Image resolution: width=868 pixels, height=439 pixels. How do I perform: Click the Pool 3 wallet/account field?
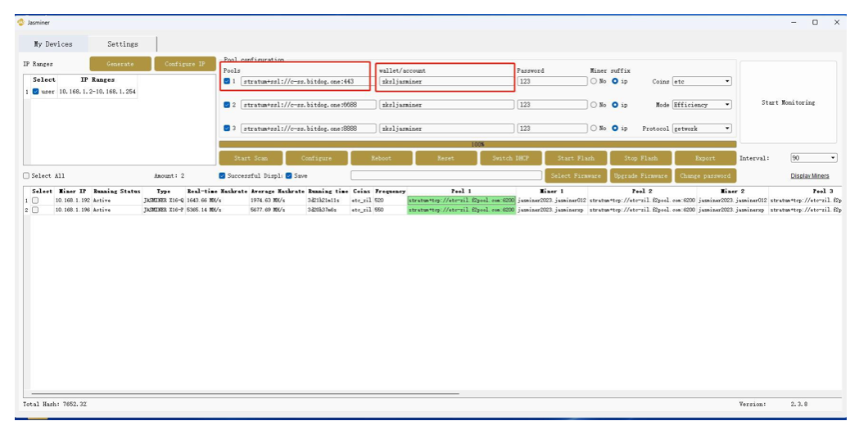[445, 129]
